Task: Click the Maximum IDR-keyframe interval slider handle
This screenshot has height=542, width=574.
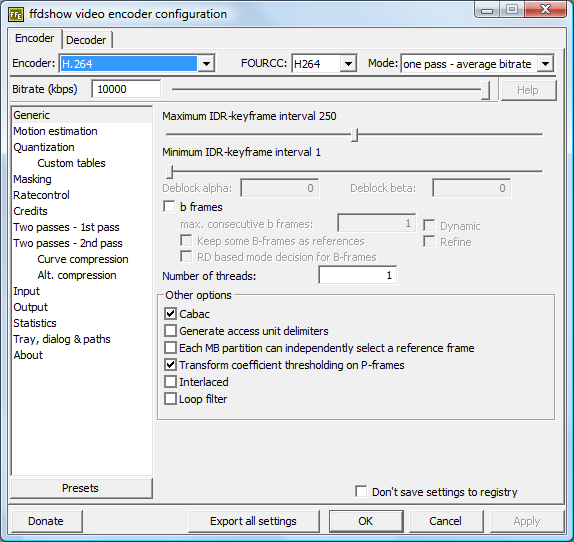Action: 354,135
